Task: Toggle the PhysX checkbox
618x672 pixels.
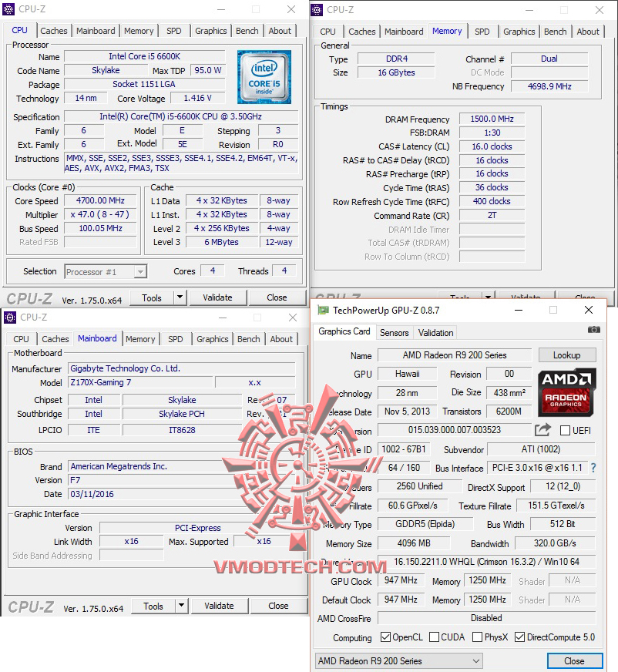Action: [x=477, y=637]
